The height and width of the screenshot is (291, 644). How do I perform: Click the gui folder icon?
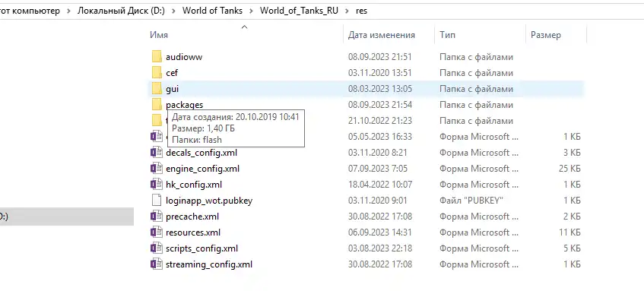[157, 89]
